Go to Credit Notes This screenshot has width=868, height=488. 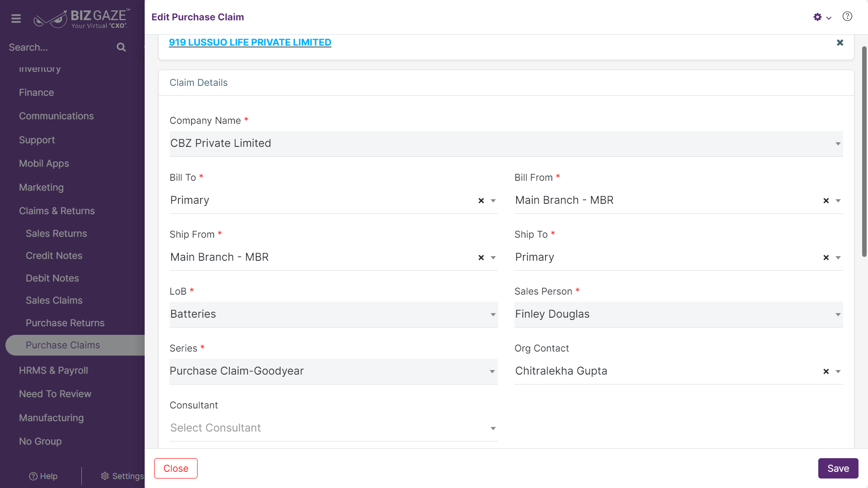(54, 256)
